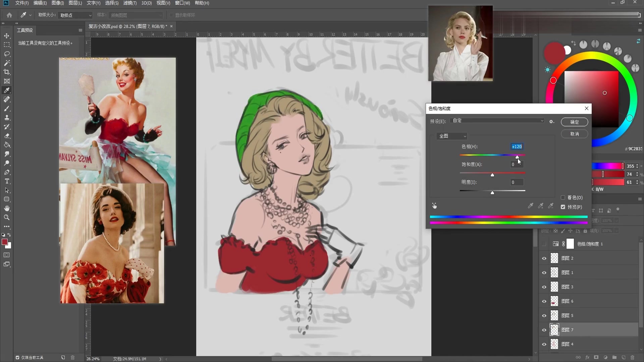Open the 窗口(W) menu

182,3
